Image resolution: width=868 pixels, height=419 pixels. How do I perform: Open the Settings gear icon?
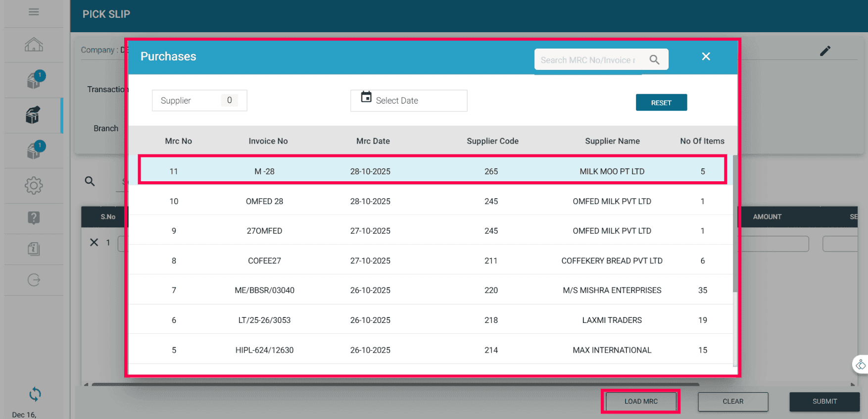click(x=34, y=186)
